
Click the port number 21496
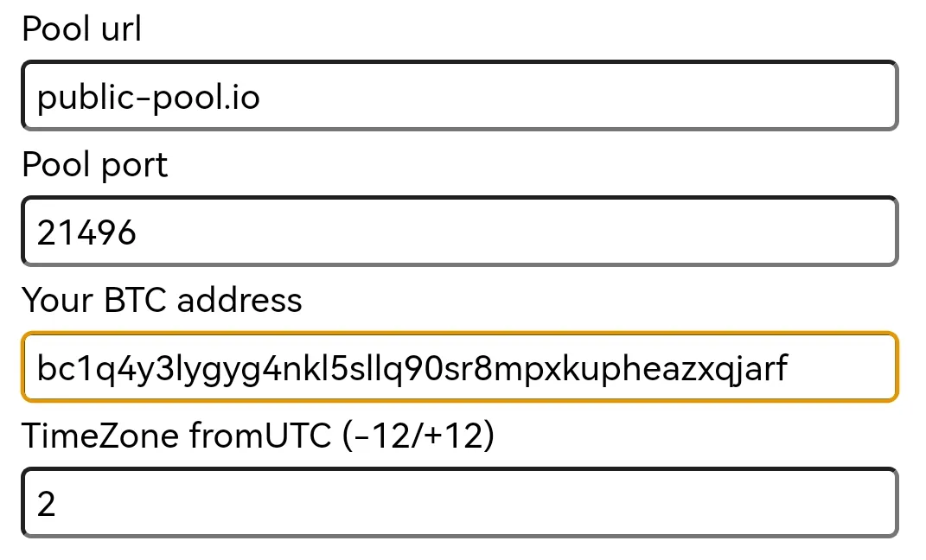tap(86, 232)
